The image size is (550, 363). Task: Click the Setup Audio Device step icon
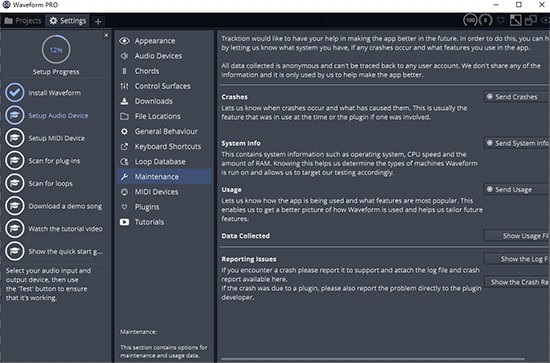[x=15, y=115]
